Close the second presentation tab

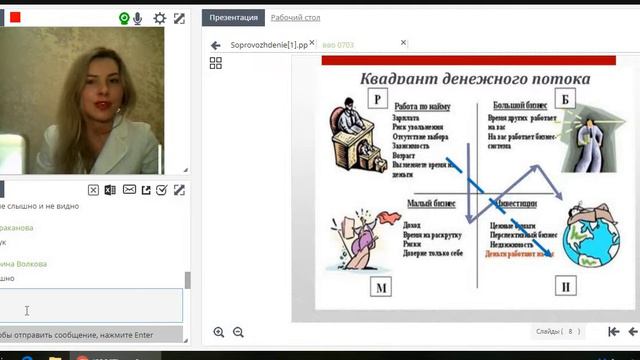403,42
